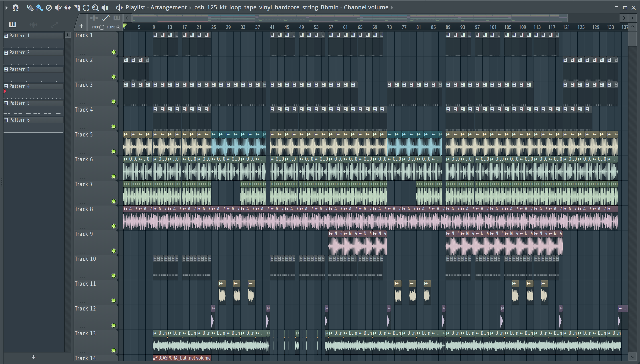Add a new track with plus button
640x364 pixels.
(81, 26)
